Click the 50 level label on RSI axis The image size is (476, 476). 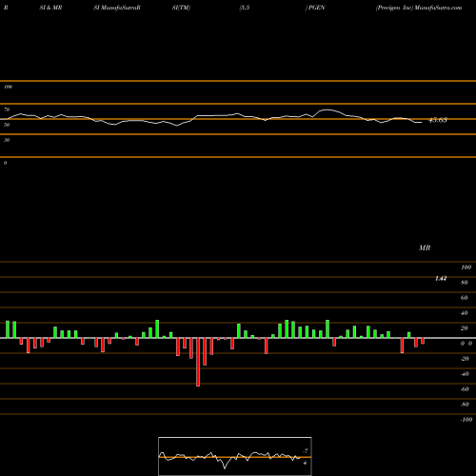pos(7,125)
